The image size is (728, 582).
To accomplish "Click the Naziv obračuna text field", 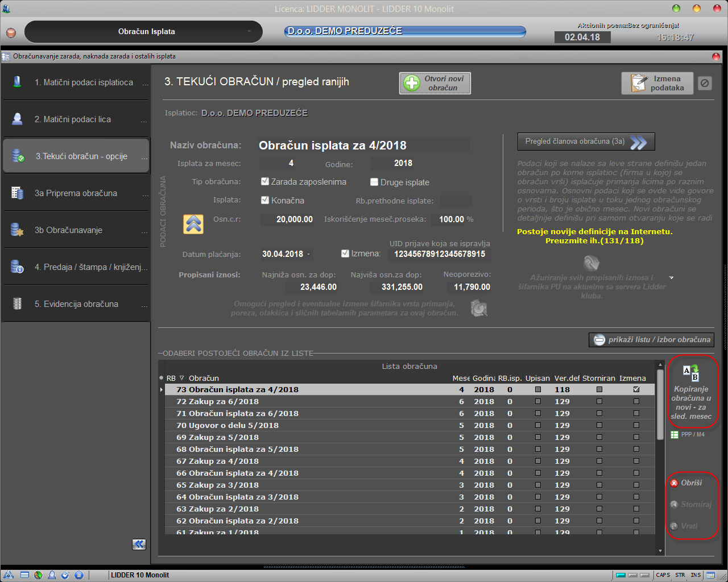I will point(364,145).
